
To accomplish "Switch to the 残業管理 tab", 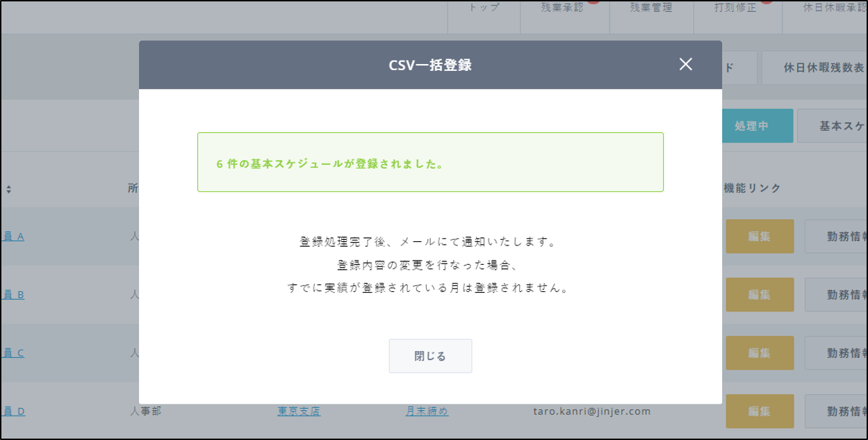I will tap(651, 9).
